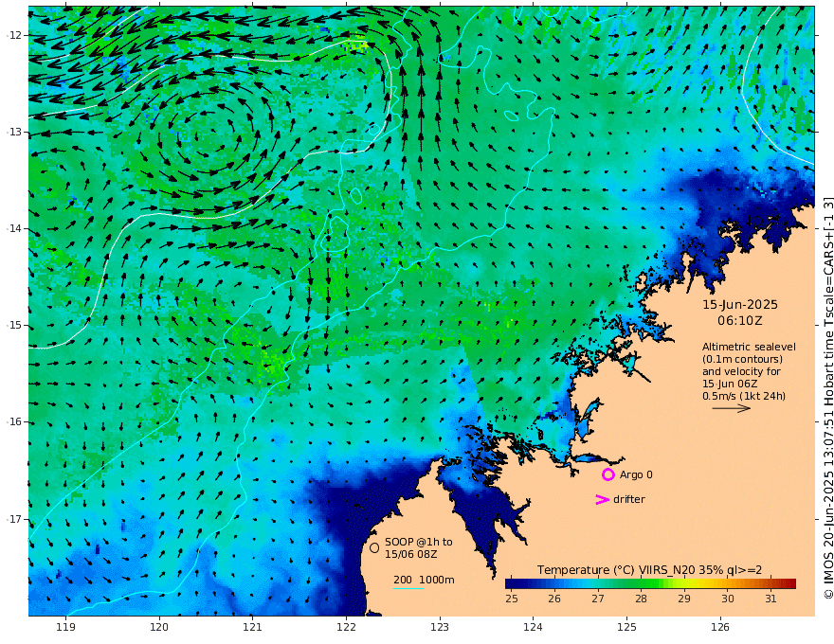Image resolution: width=834 pixels, height=644 pixels.
Task: Click the '(0.1m contours)' caption line
Action: tap(742, 359)
